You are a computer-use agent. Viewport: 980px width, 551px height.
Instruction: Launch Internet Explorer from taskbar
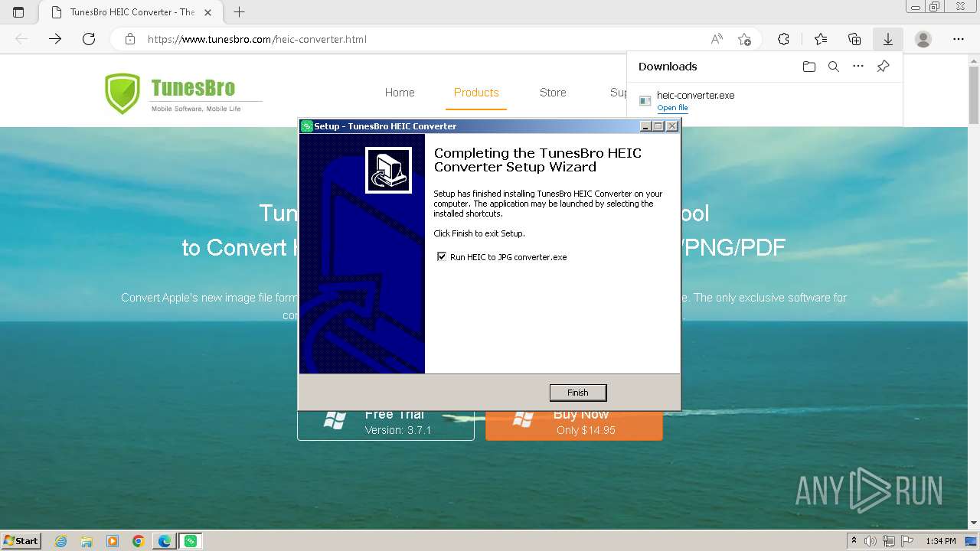tap(61, 541)
